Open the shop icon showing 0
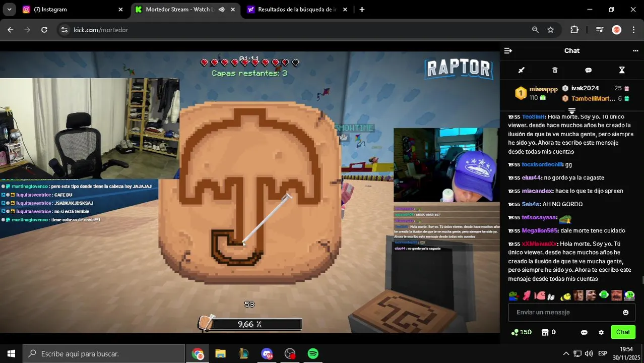 pos(548,332)
